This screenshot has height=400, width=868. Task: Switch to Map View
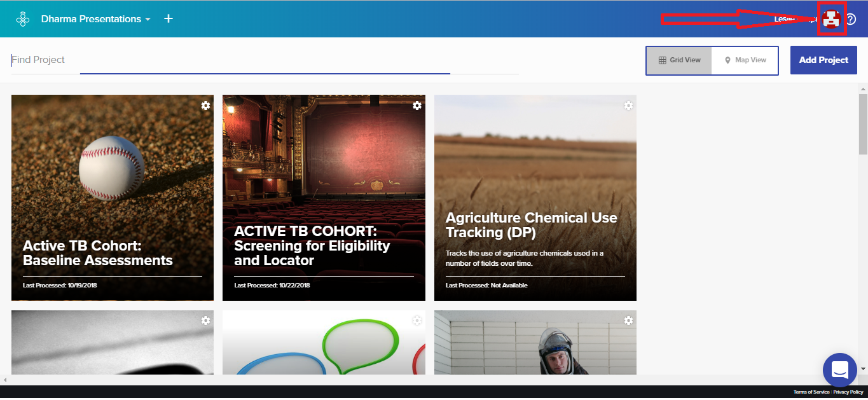coord(745,60)
